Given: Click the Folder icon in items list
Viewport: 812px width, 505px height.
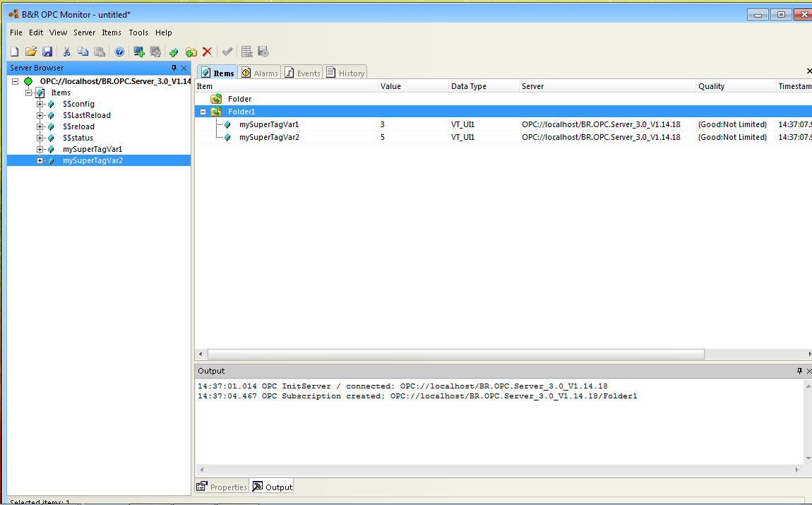Looking at the screenshot, I should (216, 99).
